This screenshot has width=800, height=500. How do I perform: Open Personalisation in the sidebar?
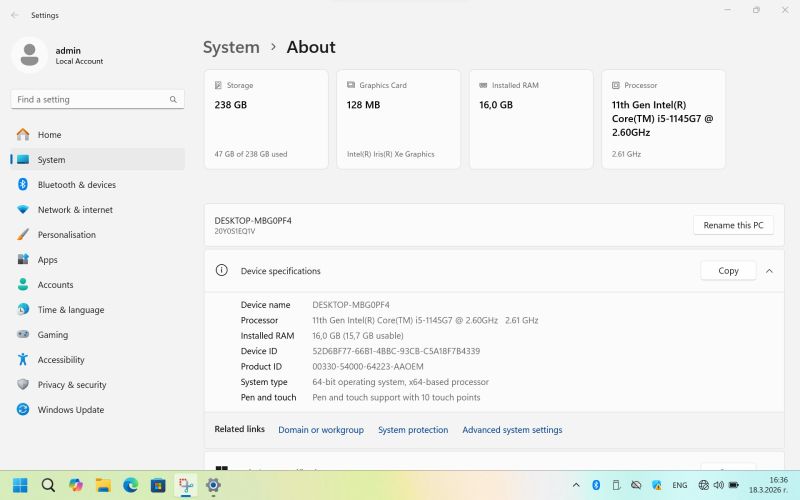pyautogui.click(x=66, y=235)
